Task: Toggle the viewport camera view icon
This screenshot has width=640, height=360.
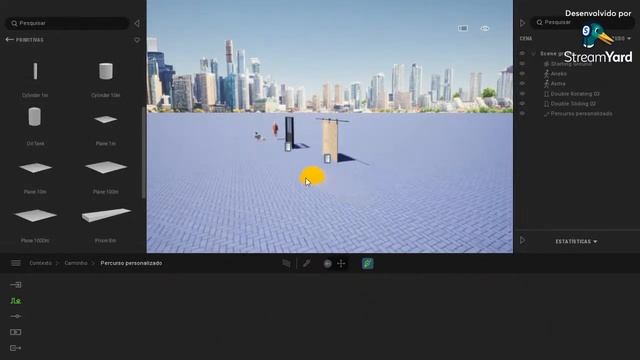Action: click(462, 28)
